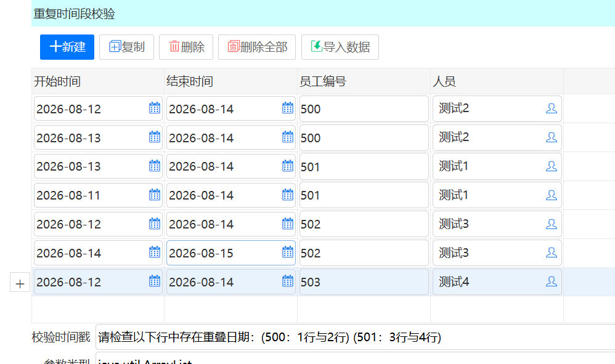Screen dimensions: 615x364
Task: Open start calendar in the 503 row
Action: tap(155, 281)
